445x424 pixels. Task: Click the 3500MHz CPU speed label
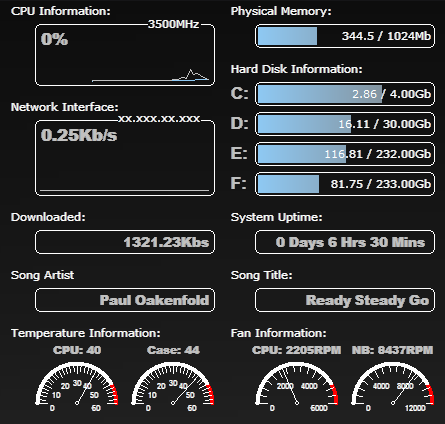click(x=174, y=24)
